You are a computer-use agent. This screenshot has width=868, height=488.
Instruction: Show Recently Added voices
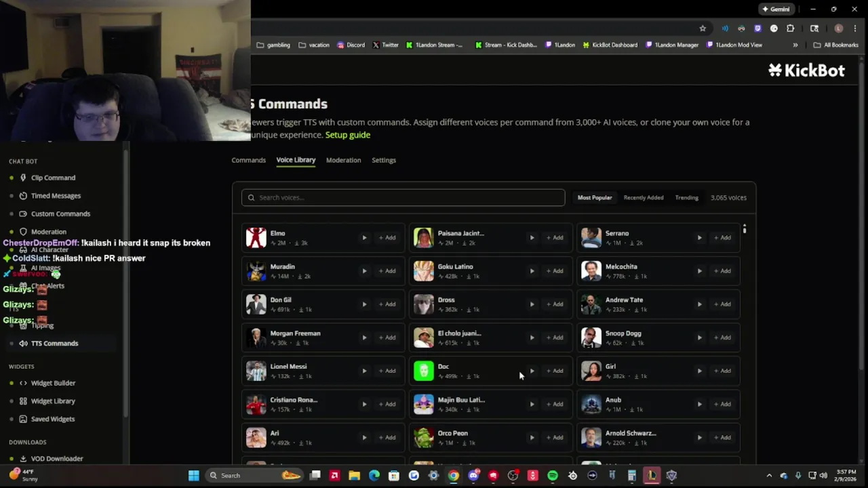(x=644, y=197)
